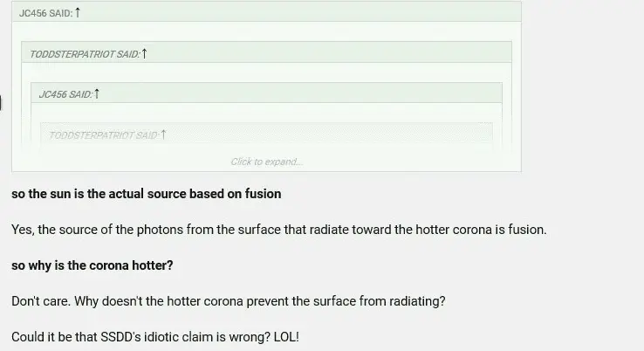The width and height of the screenshot is (644, 351).
Task: Click the faded arrow on innermost ToddsterPatriot quote
Action: point(163,134)
